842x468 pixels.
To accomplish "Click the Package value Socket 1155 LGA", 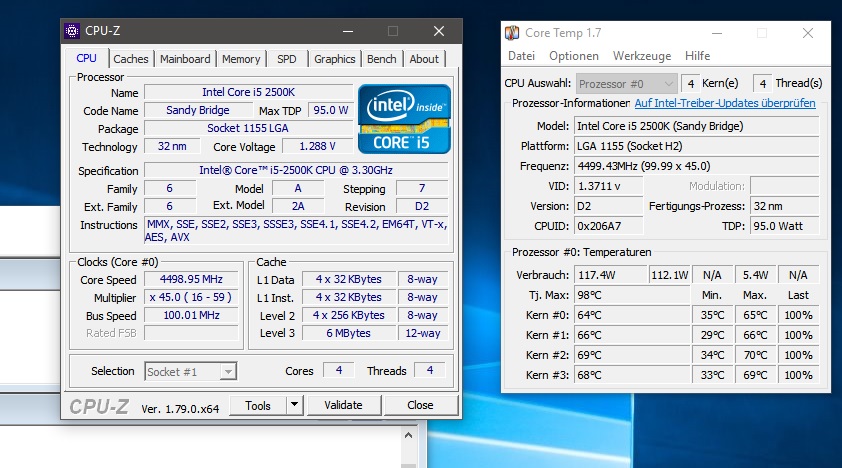I will tap(249, 128).
